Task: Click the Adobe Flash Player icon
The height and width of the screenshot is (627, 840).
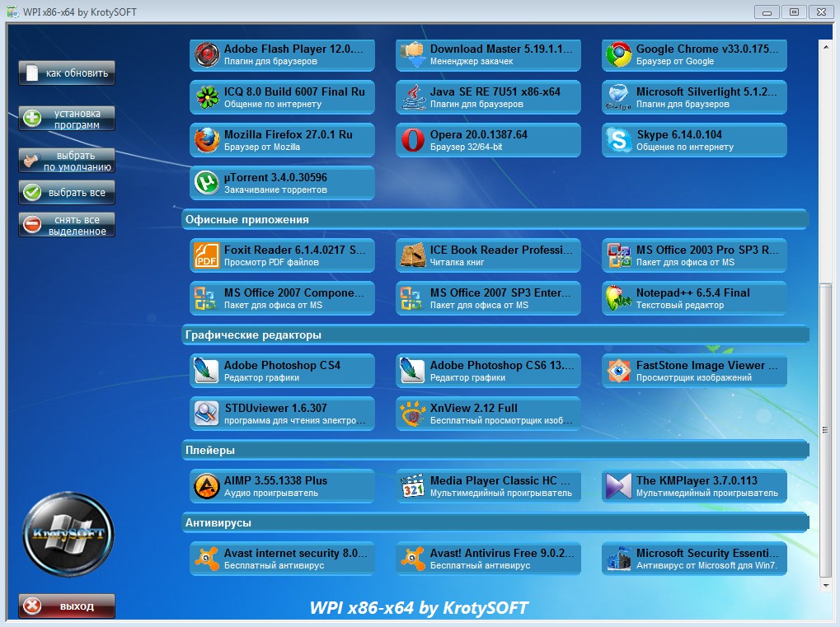Action: pos(207,54)
